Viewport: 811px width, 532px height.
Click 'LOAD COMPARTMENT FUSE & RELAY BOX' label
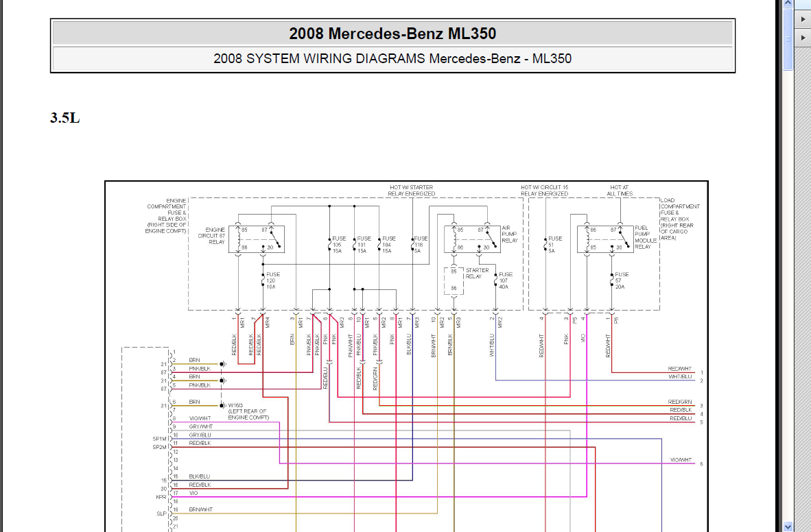tap(680, 219)
